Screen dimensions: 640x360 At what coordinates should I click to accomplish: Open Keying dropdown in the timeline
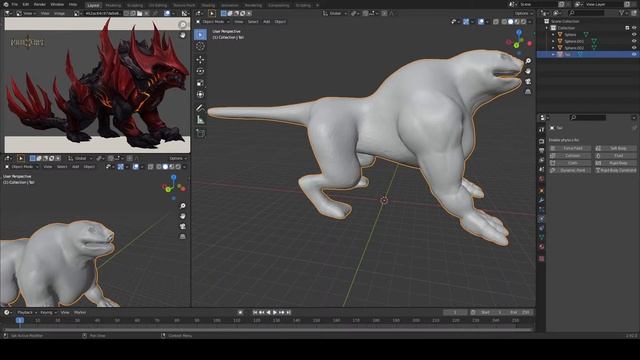pos(48,313)
